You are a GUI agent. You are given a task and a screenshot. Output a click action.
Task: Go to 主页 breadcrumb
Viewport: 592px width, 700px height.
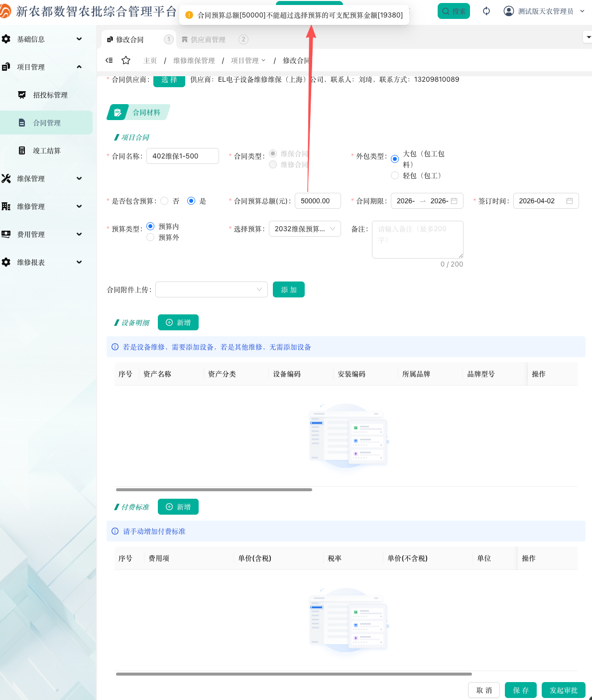(x=150, y=60)
